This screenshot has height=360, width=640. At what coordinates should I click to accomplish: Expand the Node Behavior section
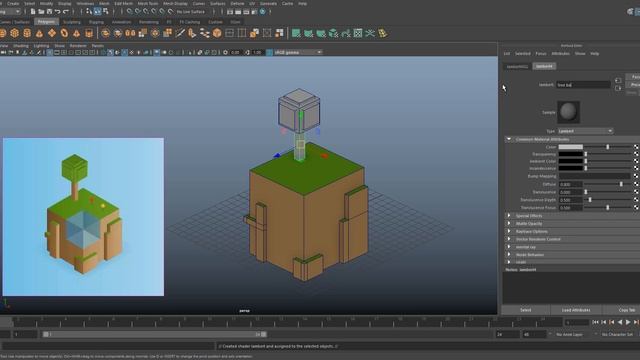coord(509,254)
